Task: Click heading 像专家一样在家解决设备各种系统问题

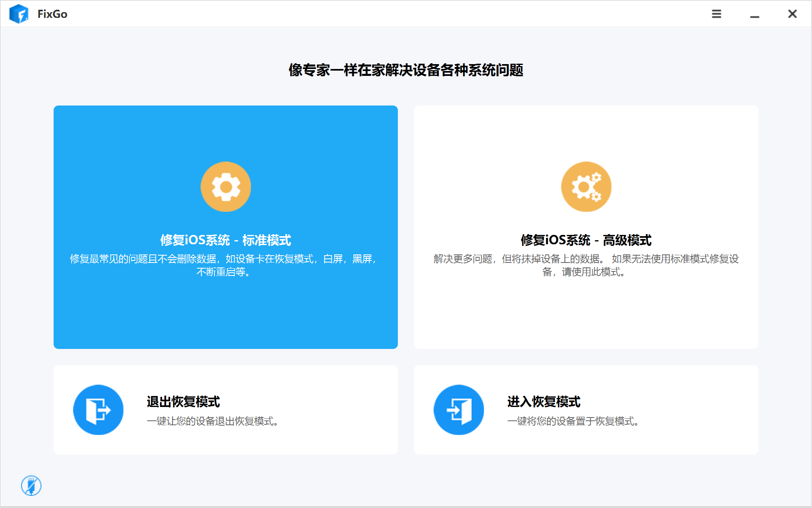Action: pos(406,70)
